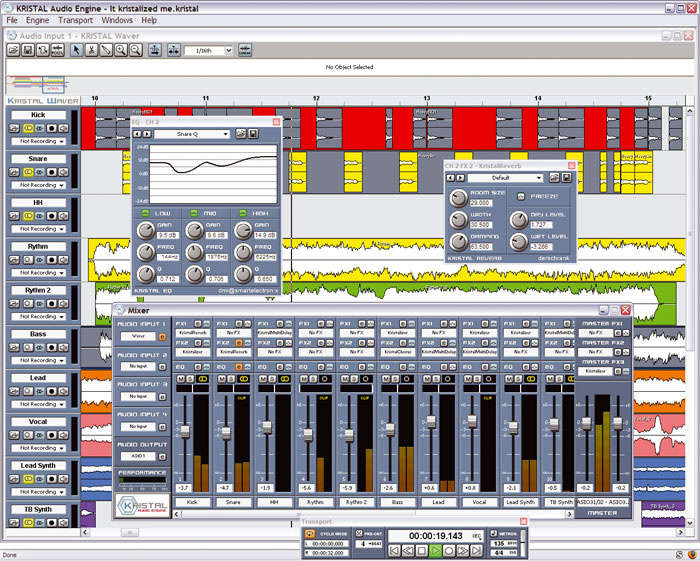The width and height of the screenshot is (700, 561).
Task: Click the save disk icon in Waver toolbar
Action: 28,50
